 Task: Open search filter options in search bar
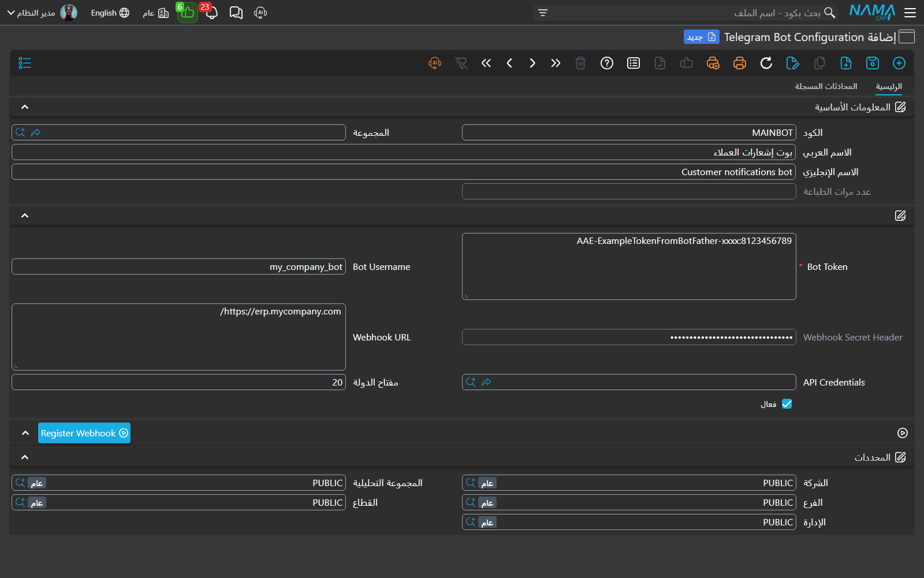[x=543, y=13]
